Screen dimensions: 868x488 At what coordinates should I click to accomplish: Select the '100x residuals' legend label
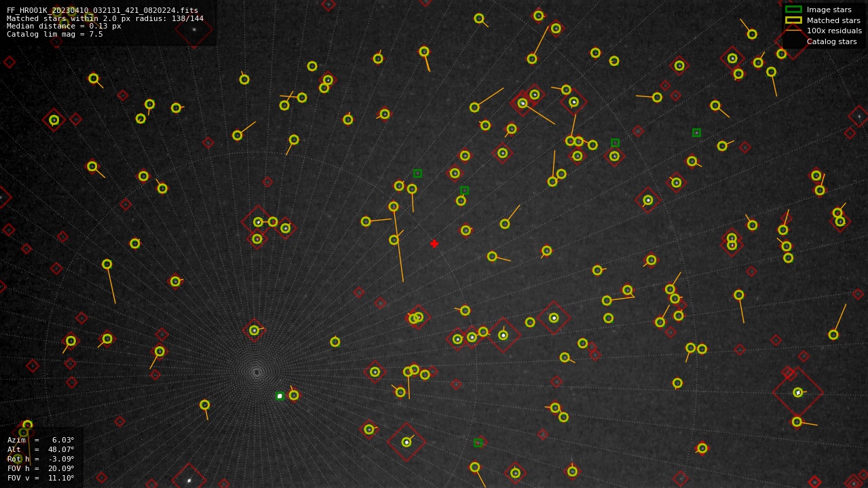coord(834,31)
